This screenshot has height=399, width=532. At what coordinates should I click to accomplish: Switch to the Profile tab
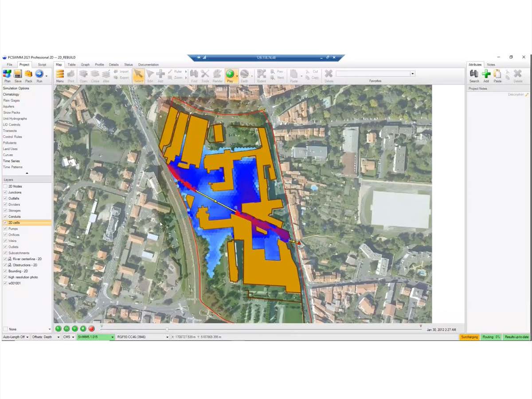coord(99,65)
